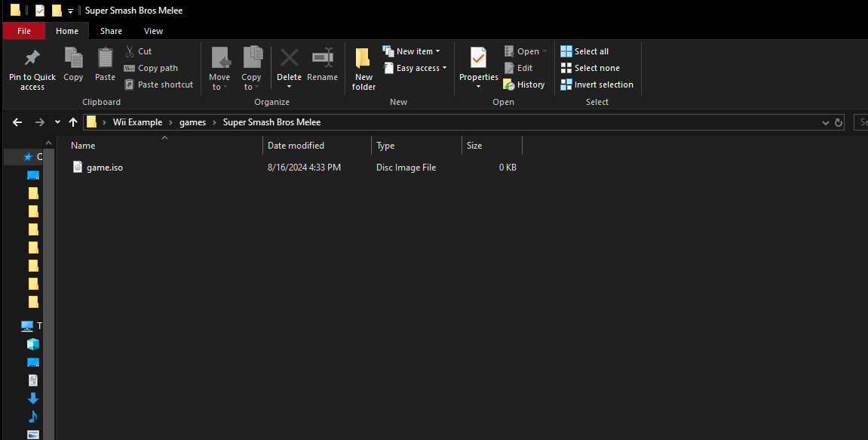
Task: Click Copy path in Clipboard group
Action: pyautogui.click(x=151, y=68)
